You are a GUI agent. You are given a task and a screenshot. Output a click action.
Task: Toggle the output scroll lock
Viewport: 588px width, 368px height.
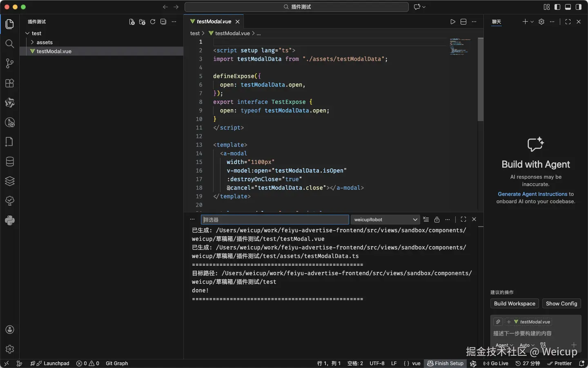click(437, 220)
